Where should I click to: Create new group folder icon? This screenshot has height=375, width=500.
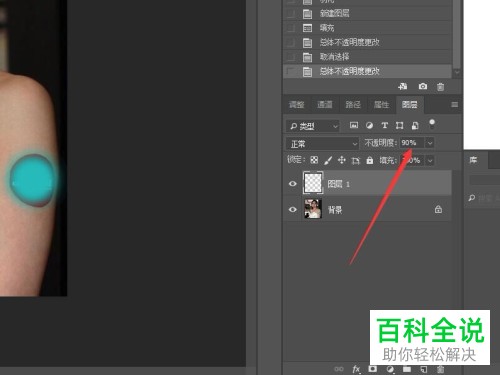tap(407, 369)
